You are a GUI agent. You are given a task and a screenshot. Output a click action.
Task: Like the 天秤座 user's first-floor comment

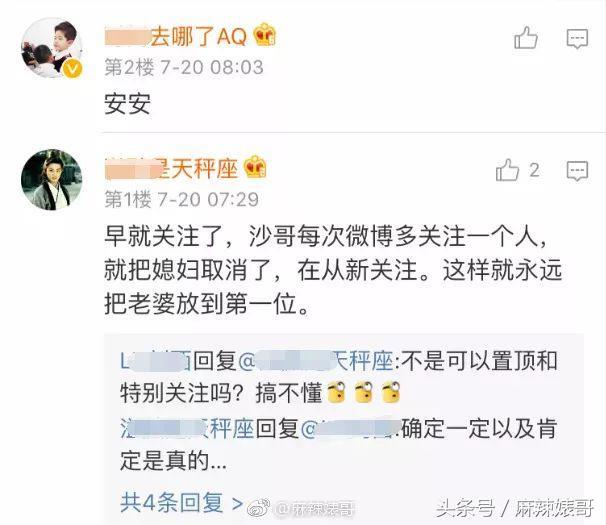point(507,170)
